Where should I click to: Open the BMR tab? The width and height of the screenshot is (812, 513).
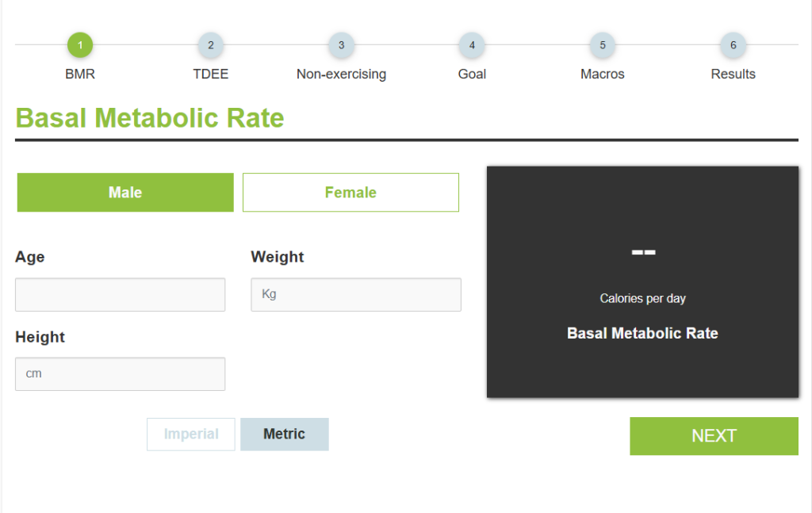(x=79, y=74)
